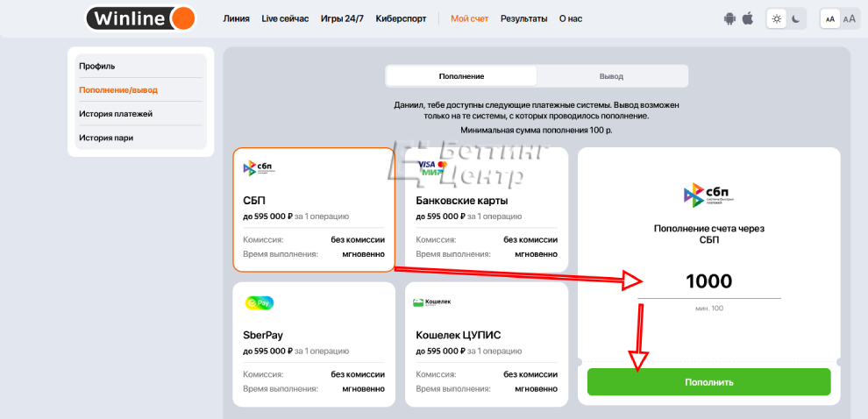The image size is (868, 419).
Task: Click the СБП logo in the СБП card
Action: pos(259,167)
